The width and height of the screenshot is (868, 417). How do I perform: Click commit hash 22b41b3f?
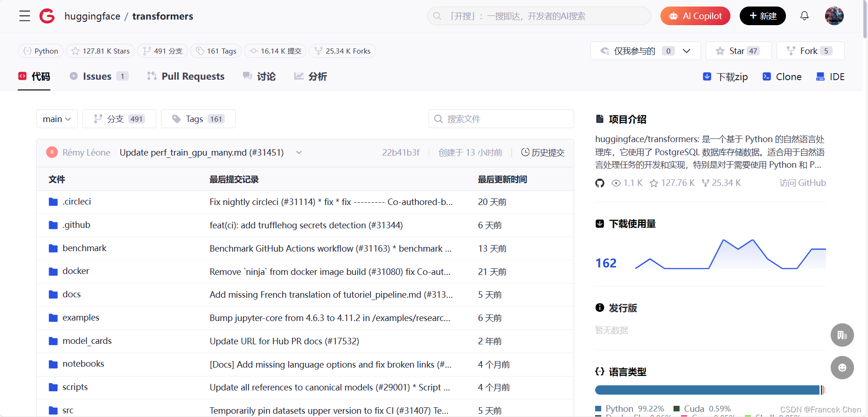[401, 152]
